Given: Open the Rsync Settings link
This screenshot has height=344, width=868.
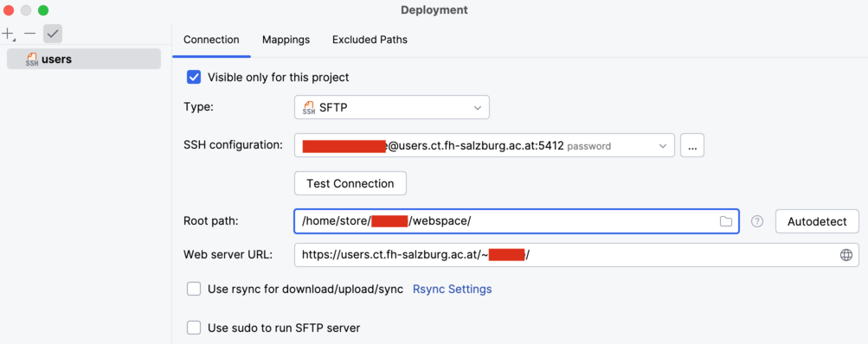Looking at the screenshot, I should pos(453,289).
